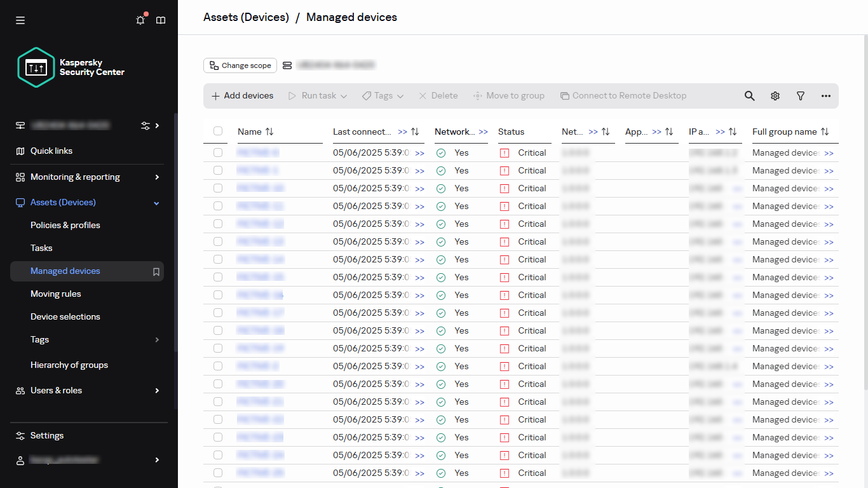Open the Policies & profiles page
The image size is (868, 488).
click(65, 225)
